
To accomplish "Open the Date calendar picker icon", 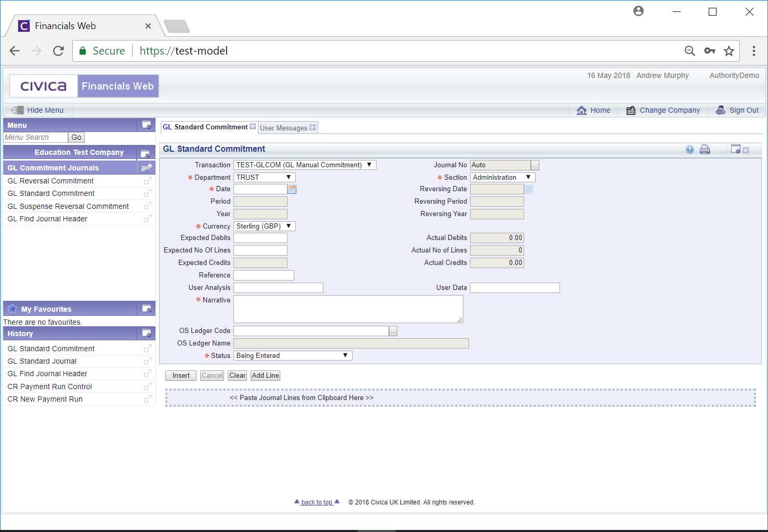I will tap(292, 189).
